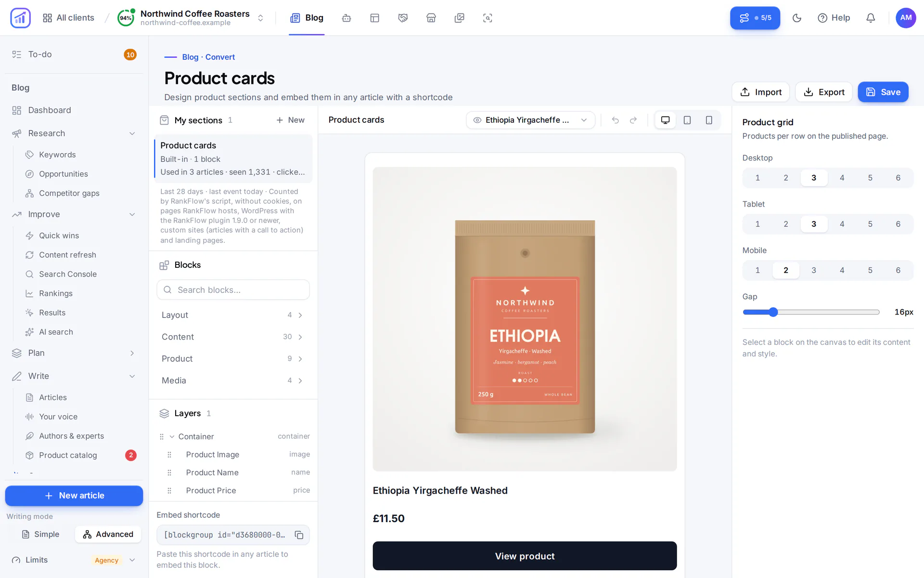The width and height of the screenshot is (924, 578).
Task: Collapse the Container layer chevron
Action: 172,436
